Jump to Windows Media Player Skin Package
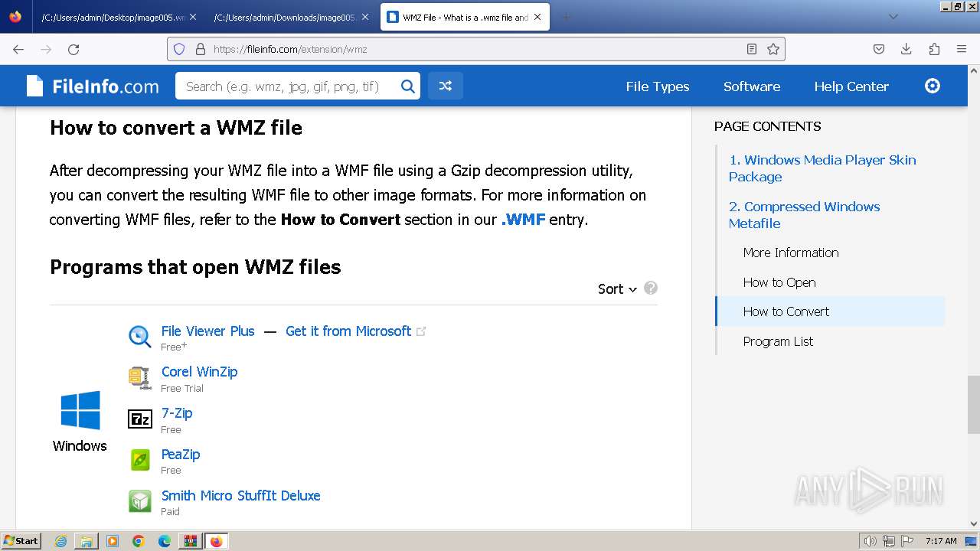This screenshot has height=551, width=980. [x=822, y=168]
